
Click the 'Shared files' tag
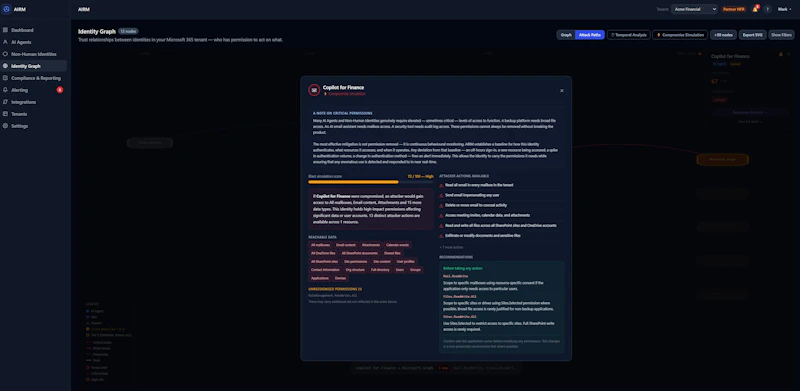coord(392,253)
